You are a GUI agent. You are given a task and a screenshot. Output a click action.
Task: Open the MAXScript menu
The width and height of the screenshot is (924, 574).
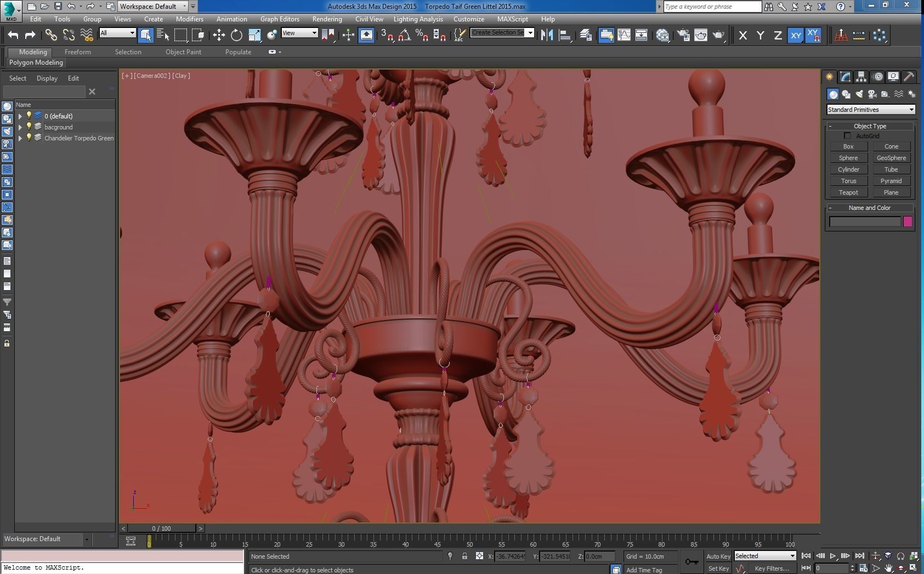tap(513, 19)
